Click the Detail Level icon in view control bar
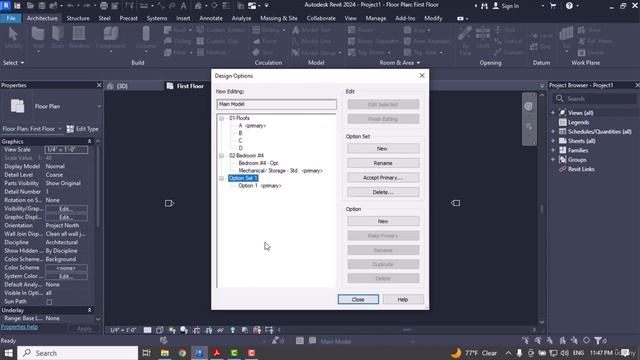This screenshot has height=360, width=640. [x=147, y=330]
